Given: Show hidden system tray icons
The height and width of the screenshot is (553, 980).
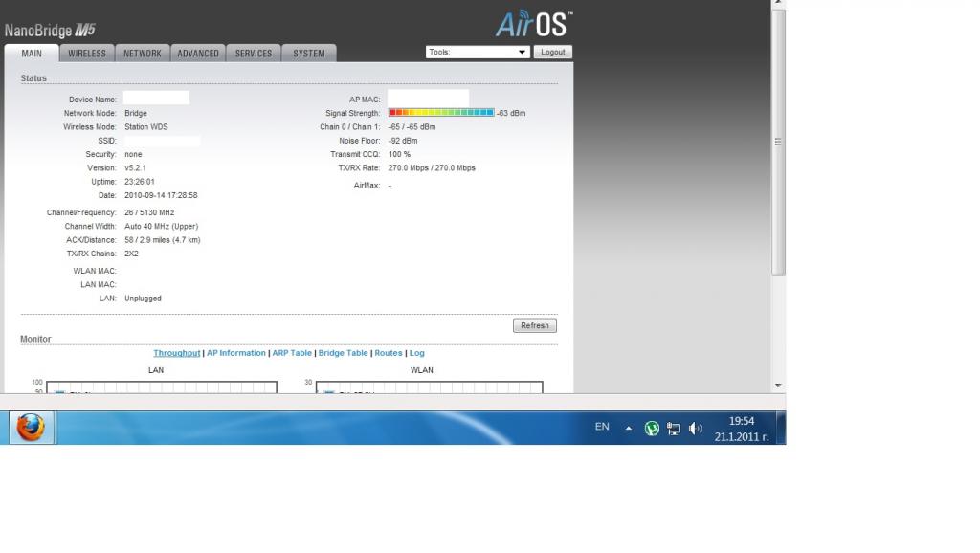Looking at the screenshot, I should pyautogui.click(x=629, y=429).
